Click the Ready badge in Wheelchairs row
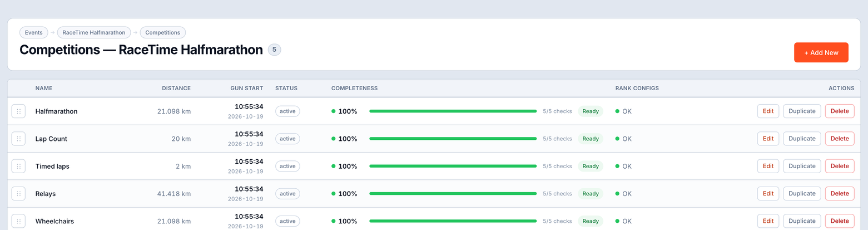Image resolution: width=868 pixels, height=230 pixels. click(591, 221)
